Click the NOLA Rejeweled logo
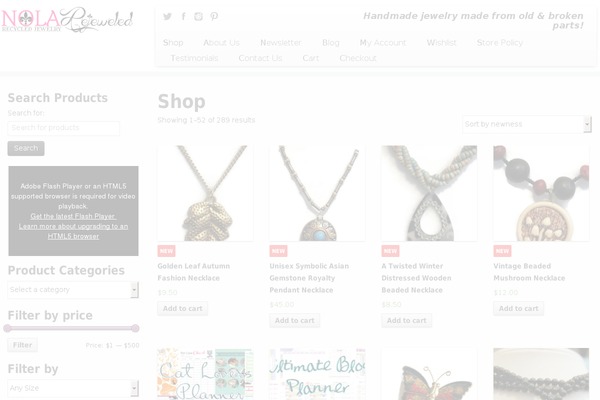Viewport: 600px width, 400px height. [68, 20]
